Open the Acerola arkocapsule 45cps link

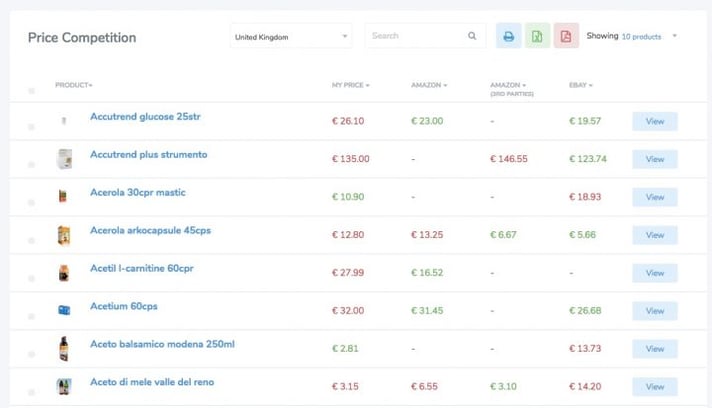[x=150, y=230]
